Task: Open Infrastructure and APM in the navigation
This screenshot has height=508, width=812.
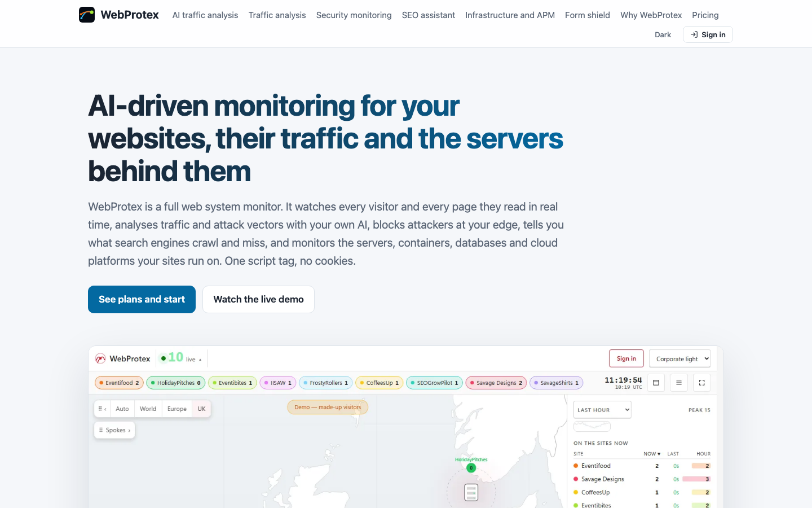Action: [510, 15]
